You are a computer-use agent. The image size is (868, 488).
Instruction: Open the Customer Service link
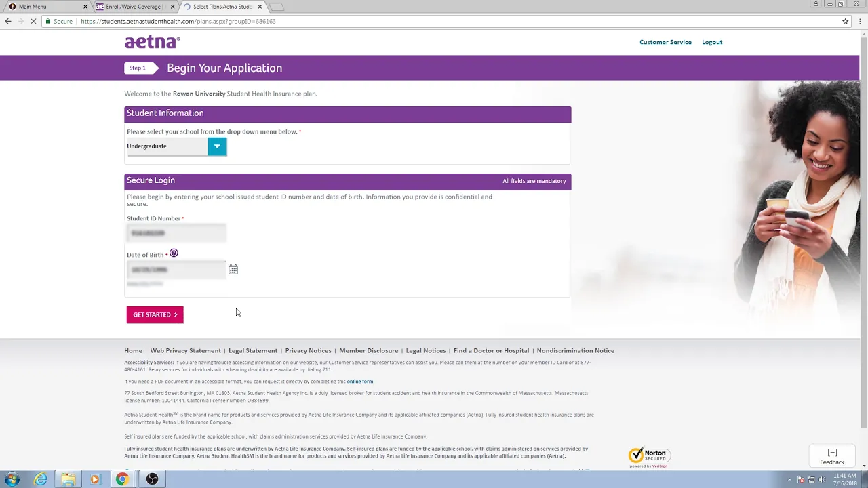(665, 42)
